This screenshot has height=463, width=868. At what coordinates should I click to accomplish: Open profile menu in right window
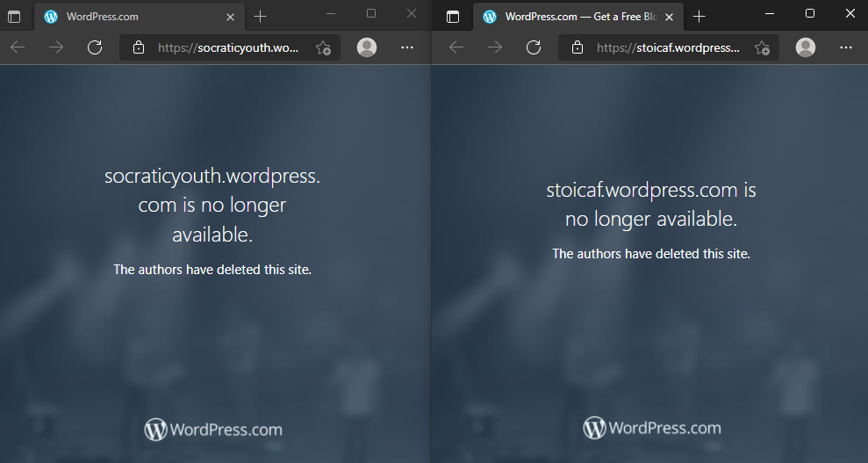pos(806,47)
